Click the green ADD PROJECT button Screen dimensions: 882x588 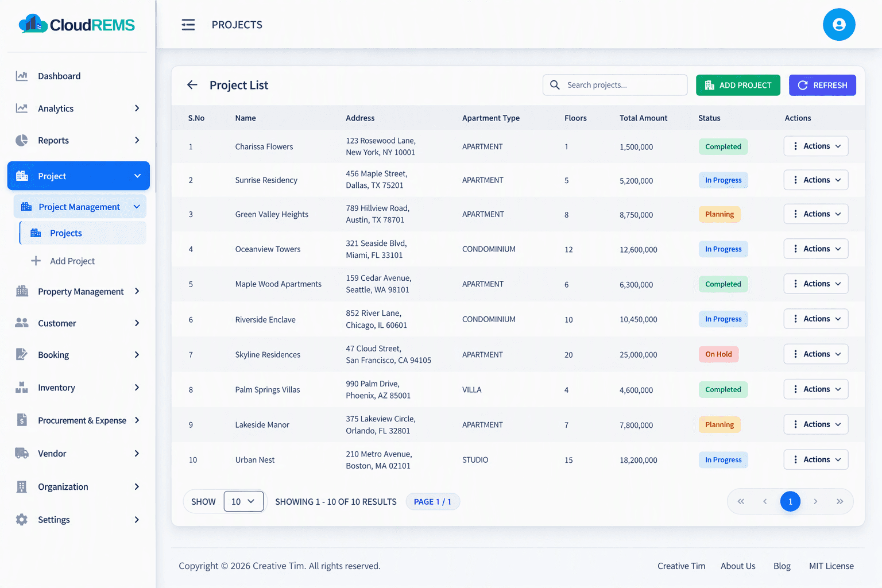738,85
